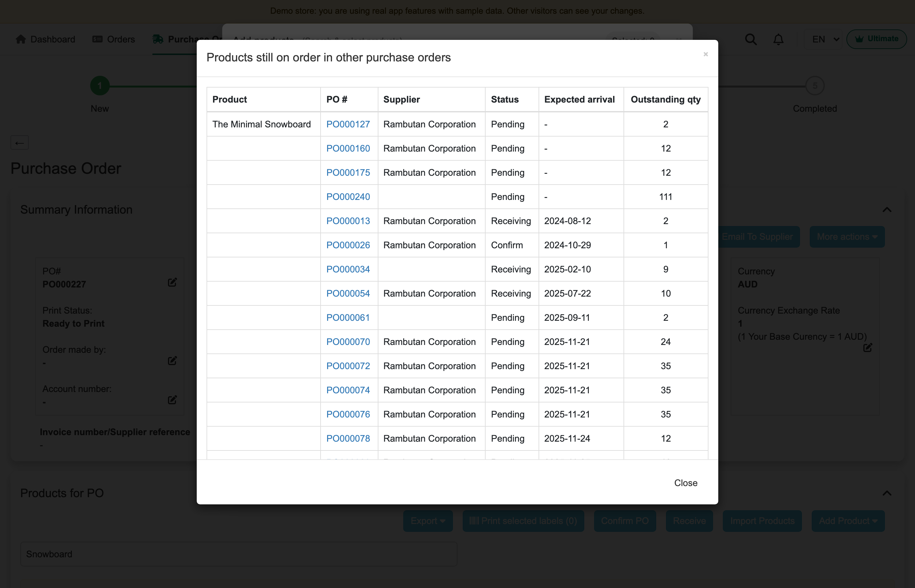Edit the Account number field icon
This screenshot has width=915, height=588.
pos(172,400)
